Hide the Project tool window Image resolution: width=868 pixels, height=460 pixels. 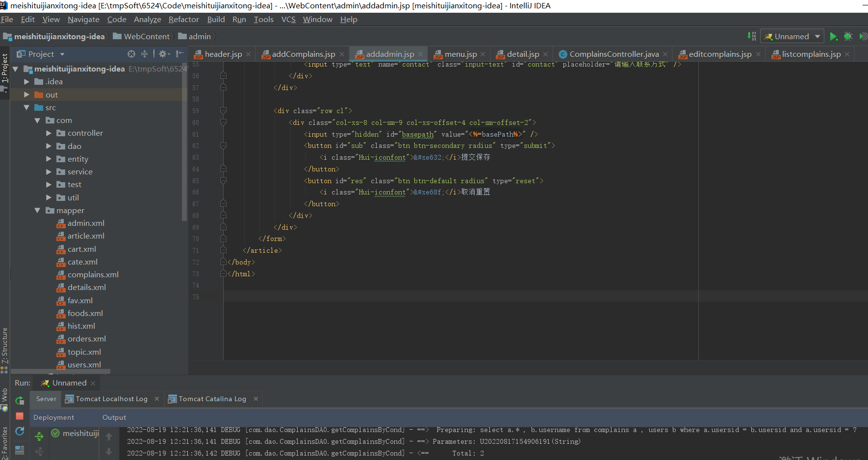coord(179,54)
